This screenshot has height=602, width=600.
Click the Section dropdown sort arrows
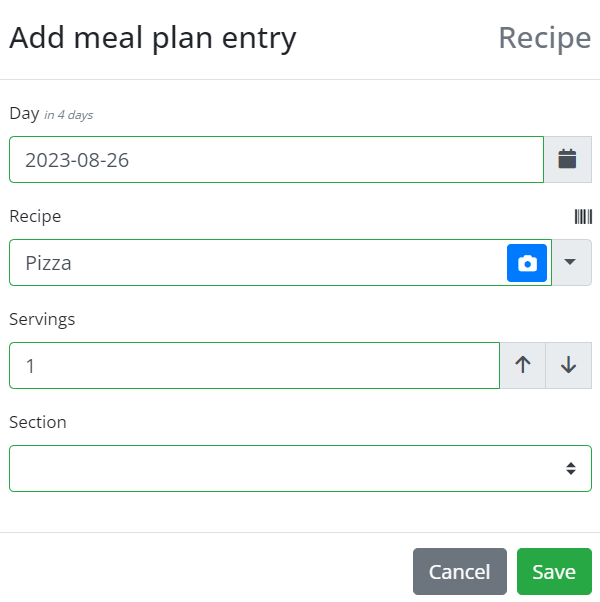pyautogui.click(x=571, y=468)
